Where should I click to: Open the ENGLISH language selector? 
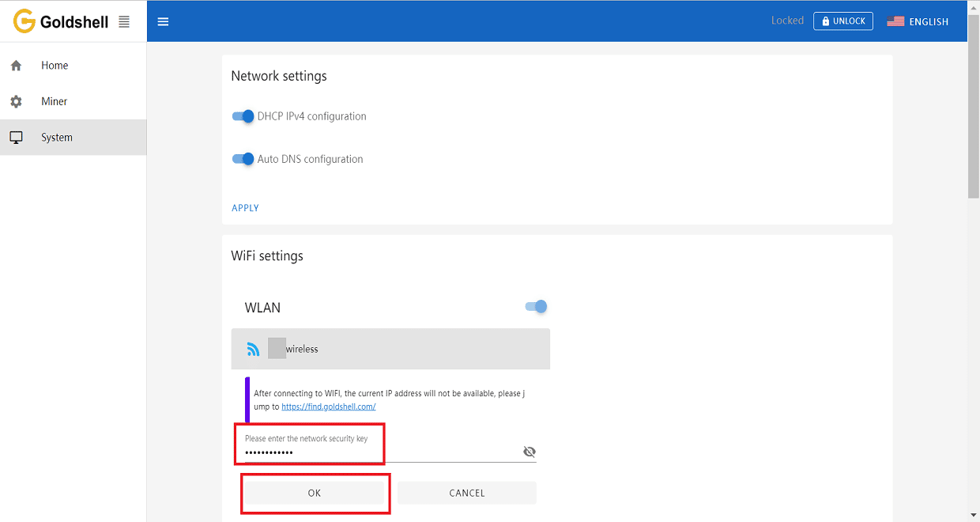click(x=918, y=21)
